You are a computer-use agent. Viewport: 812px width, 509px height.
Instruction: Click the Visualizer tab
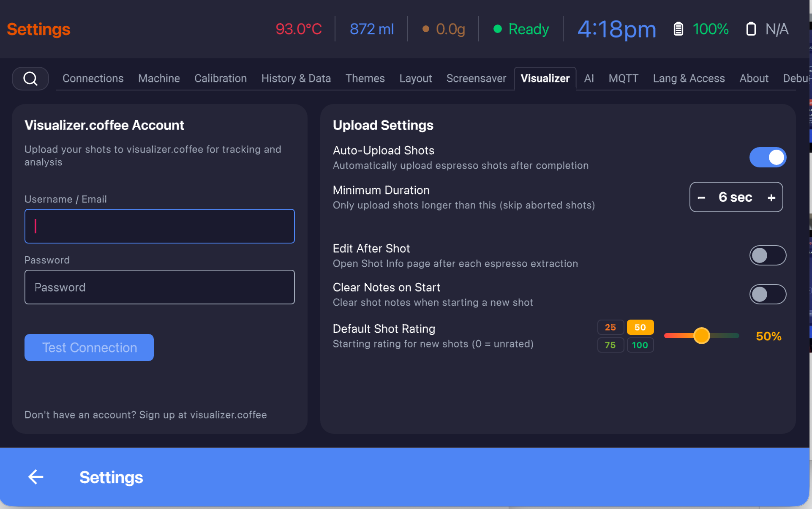tap(545, 79)
